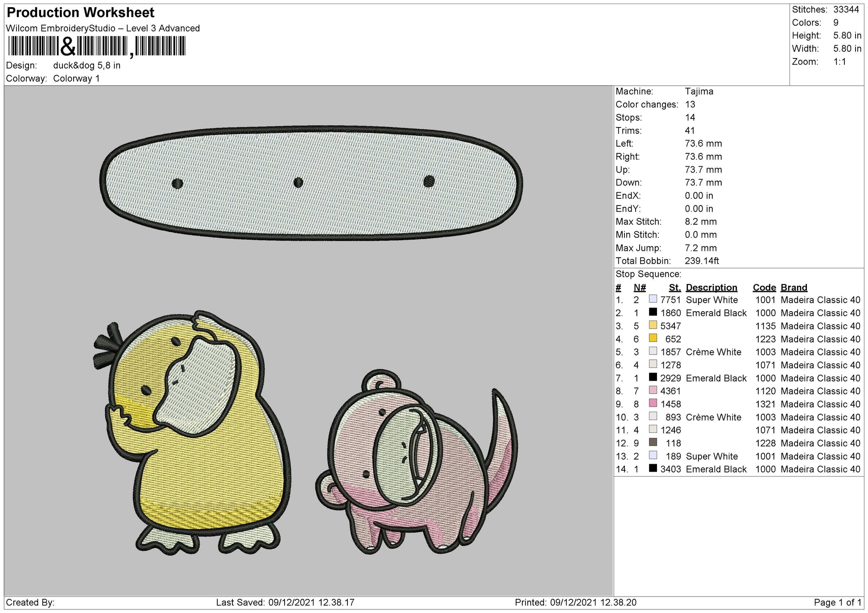Click the Stitches value 33344
The width and height of the screenshot is (868, 613).
[846, 9]
